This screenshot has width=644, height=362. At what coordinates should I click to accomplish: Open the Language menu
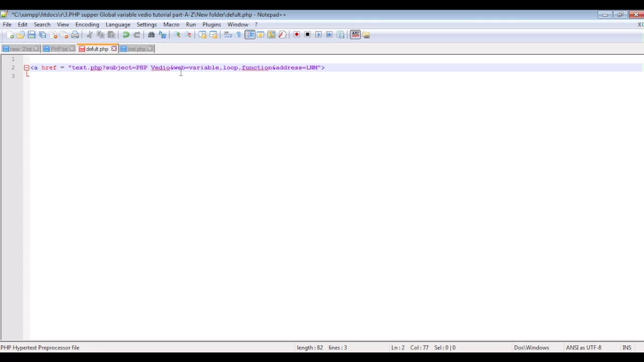tap(118, 25)
